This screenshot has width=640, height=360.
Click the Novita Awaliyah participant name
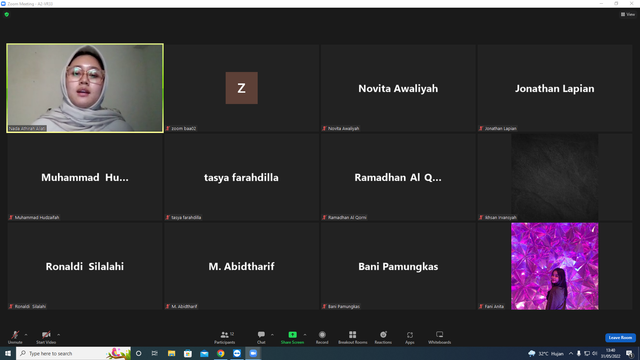click(398, 89)
